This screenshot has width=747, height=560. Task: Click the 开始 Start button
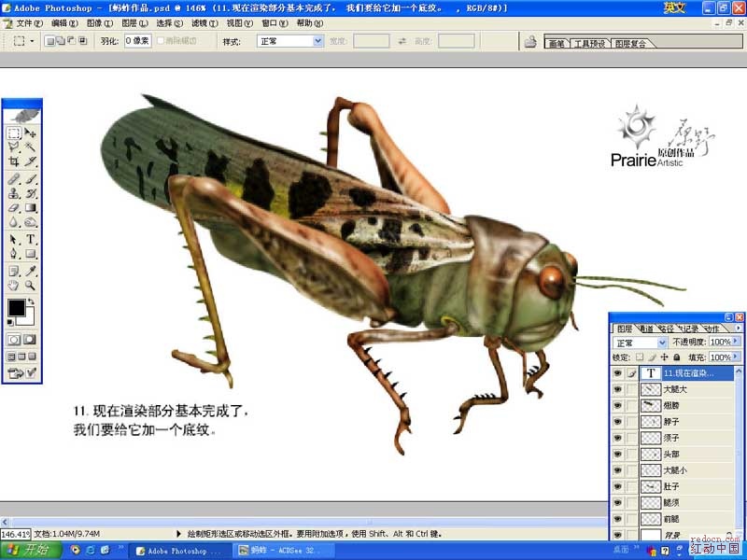(31, 551)
